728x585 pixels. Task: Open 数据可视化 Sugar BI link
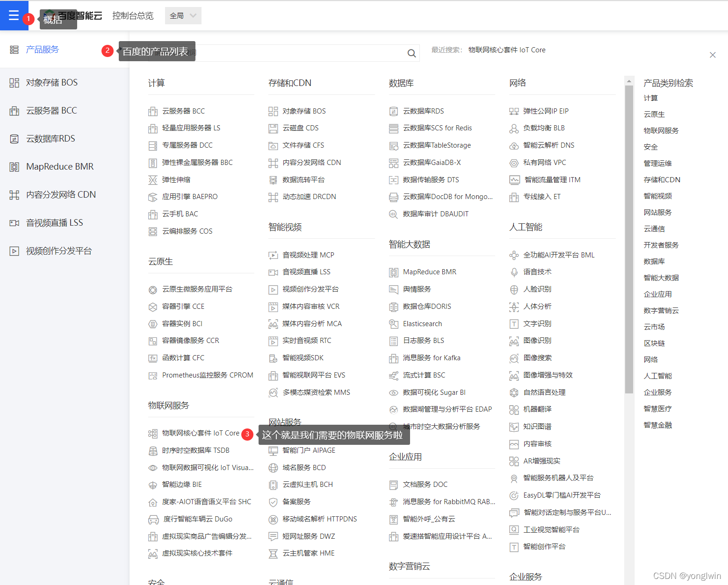tap(434, 392)
